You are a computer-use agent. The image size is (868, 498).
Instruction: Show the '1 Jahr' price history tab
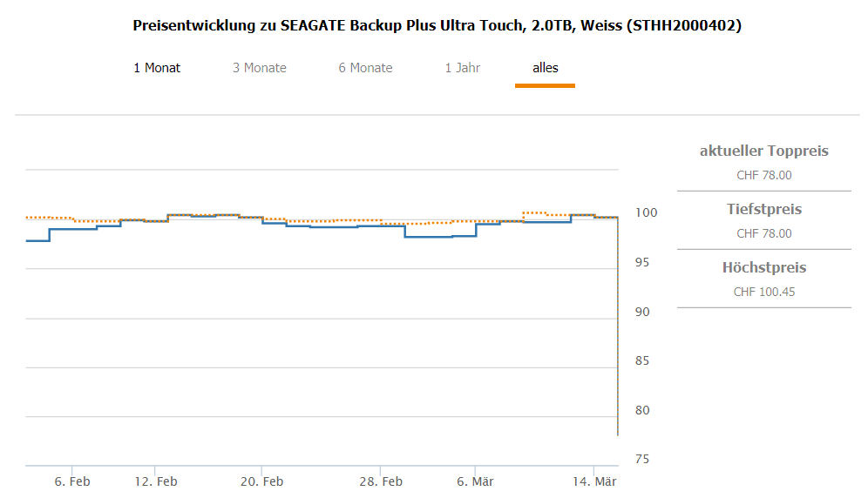coord(463,68)
